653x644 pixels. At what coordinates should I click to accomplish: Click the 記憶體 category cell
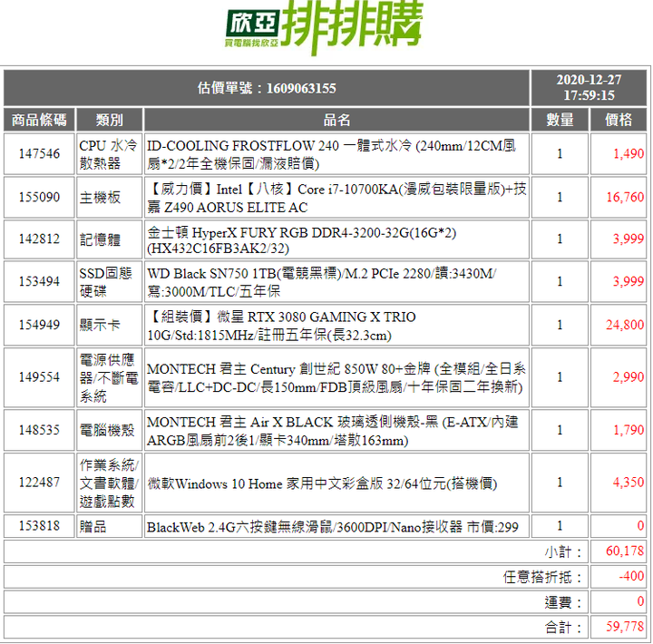109,239
